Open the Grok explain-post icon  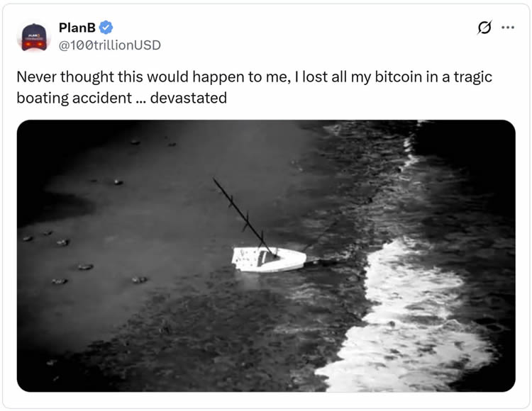[484, 28]
